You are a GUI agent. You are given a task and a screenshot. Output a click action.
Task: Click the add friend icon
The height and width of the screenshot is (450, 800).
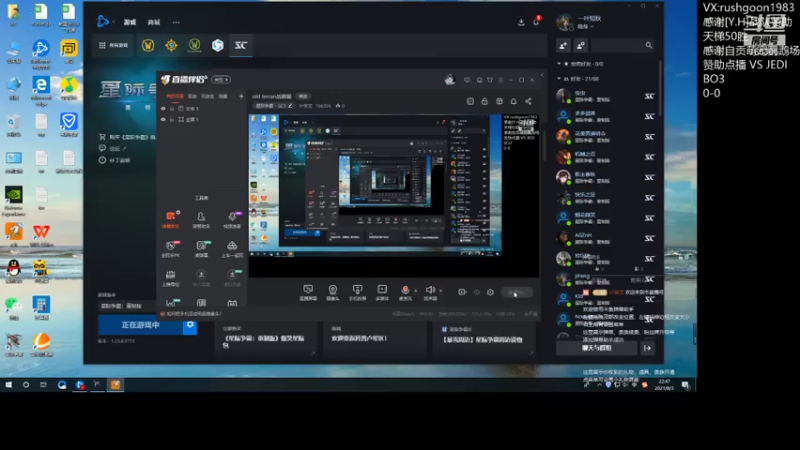[563, 45]
